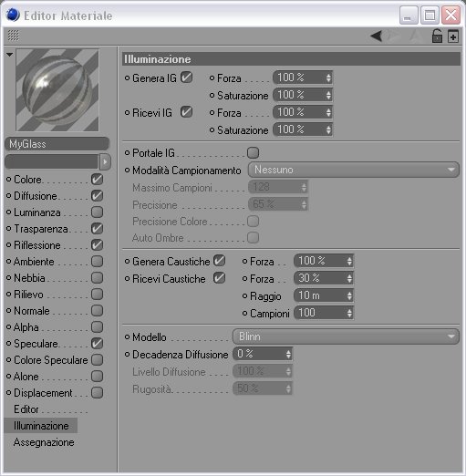The image size is (466, 476).
Task: Collapse the material preview triangle
Action: click(9, 55)
